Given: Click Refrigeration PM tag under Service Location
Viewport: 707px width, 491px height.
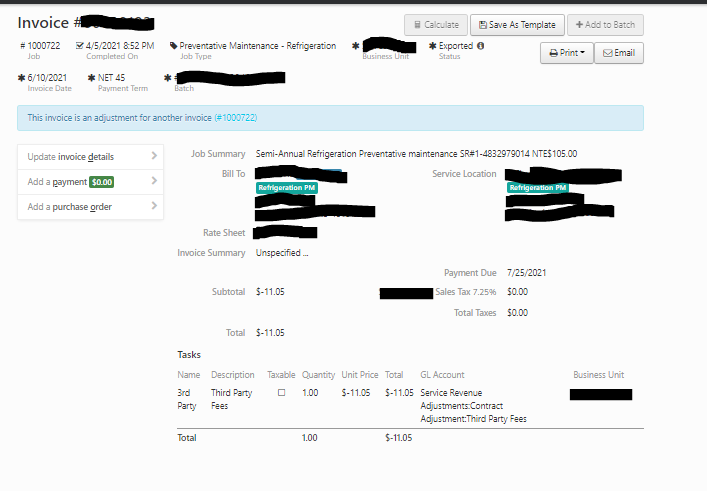Looking at the screenshot, I should click(537, 188).
